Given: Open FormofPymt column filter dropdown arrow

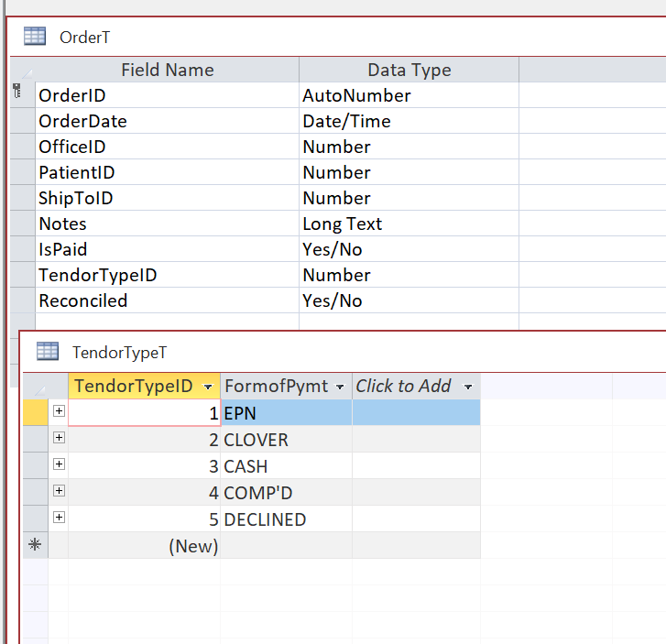Looking at the screenshot, I should pos(340,387).
